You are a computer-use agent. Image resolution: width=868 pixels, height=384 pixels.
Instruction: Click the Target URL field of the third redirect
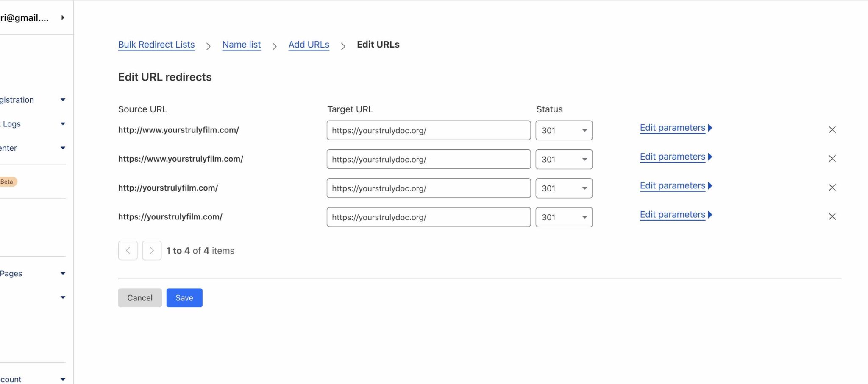click(x=428, y=188)
